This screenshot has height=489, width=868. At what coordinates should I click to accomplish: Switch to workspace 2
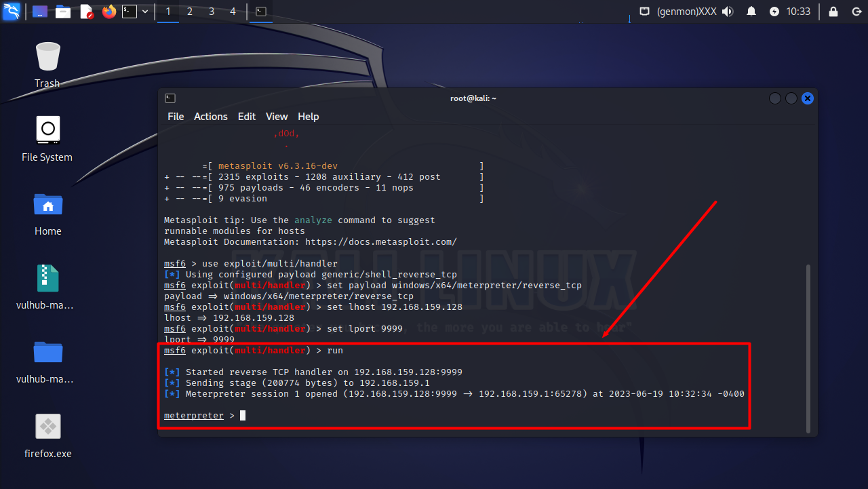[190, 12]
